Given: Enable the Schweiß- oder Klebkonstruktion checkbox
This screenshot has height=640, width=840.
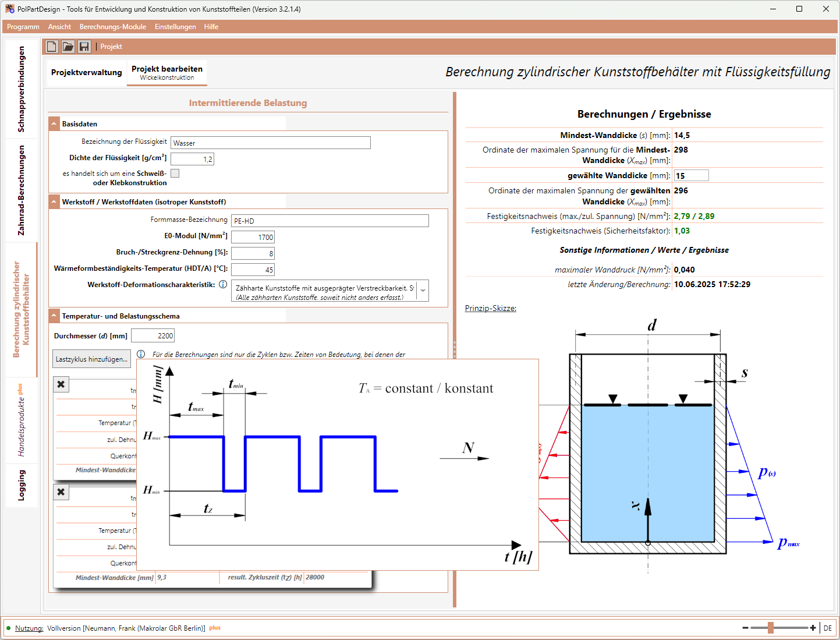Looking at the screenshot, I should click(x=175, y=173).
